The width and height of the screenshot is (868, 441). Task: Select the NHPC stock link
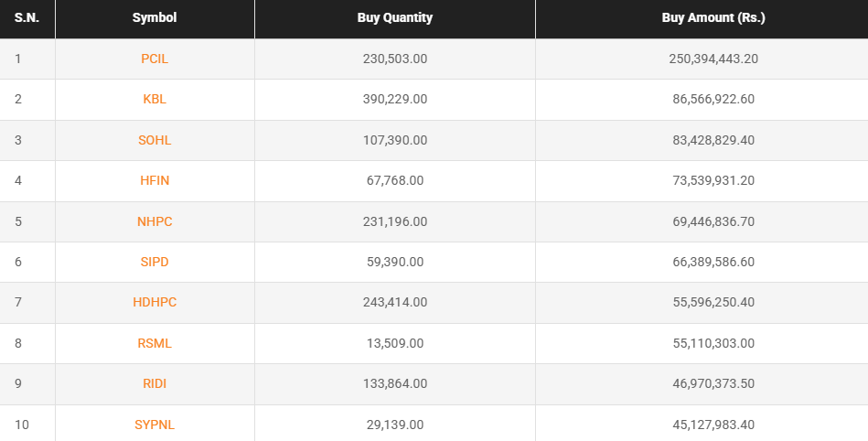[x=155, y=221]
